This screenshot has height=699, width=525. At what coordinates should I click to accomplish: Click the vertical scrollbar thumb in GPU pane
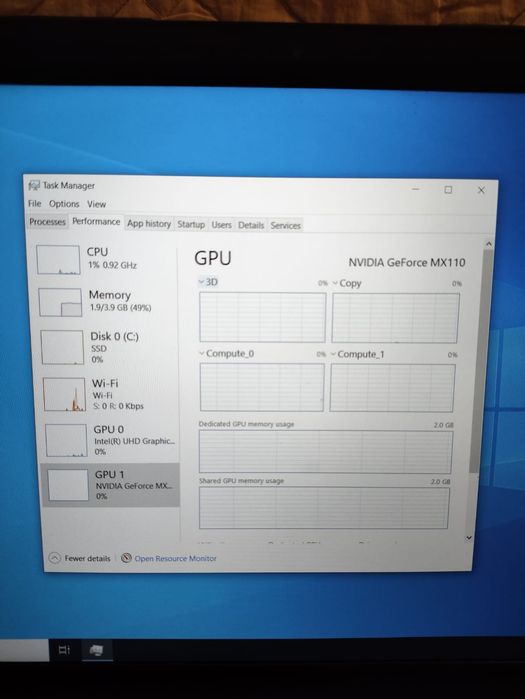pos(481,361)
